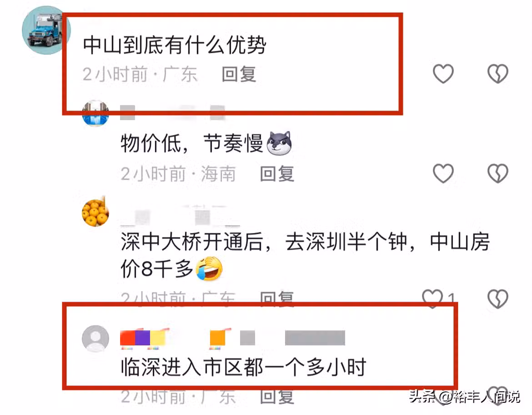
Task: Click 回复 under 物价低，节奏慢
Action: click(277, 174)
